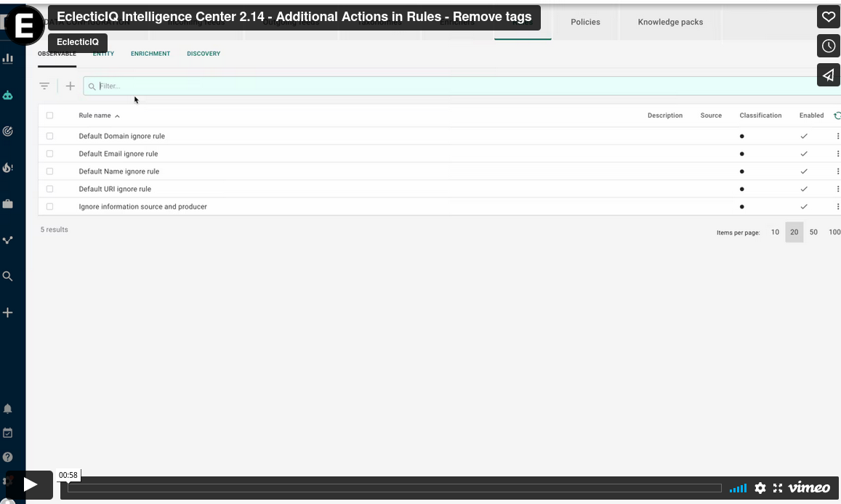Open the filter funnel icon near the search bar

[x=44, y=86]
